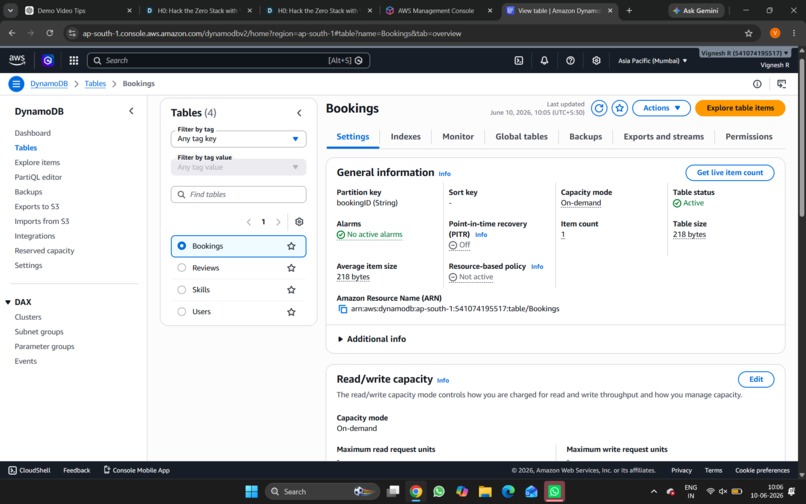This screenshot has height=504, width=806.
Task: Open the Amazon Q purple icon
Action: pos(48,61)
